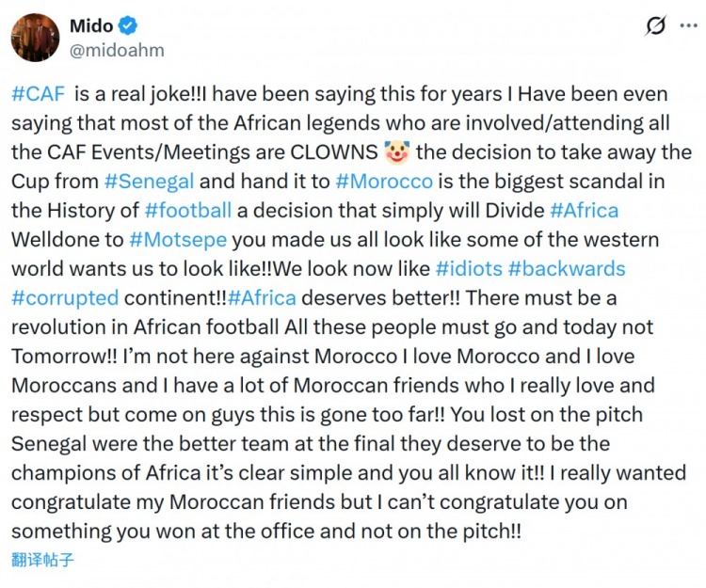Open the three-dot more options menu
The image size is (706, 588).
tap(688, 26)
